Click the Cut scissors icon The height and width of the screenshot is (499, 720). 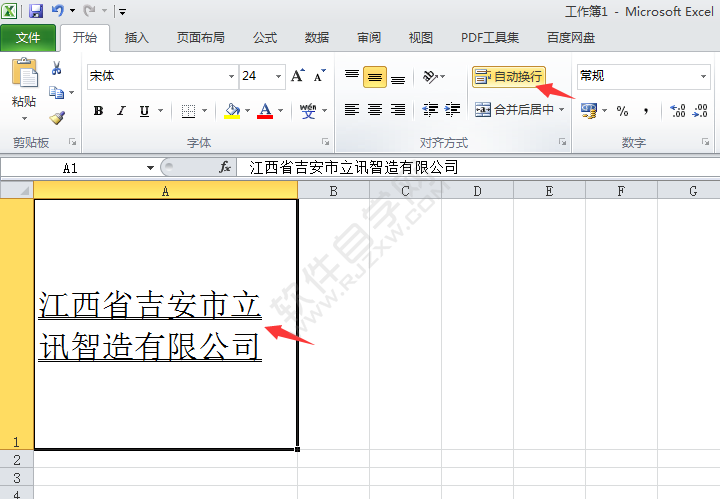click(x=56, y=68)
